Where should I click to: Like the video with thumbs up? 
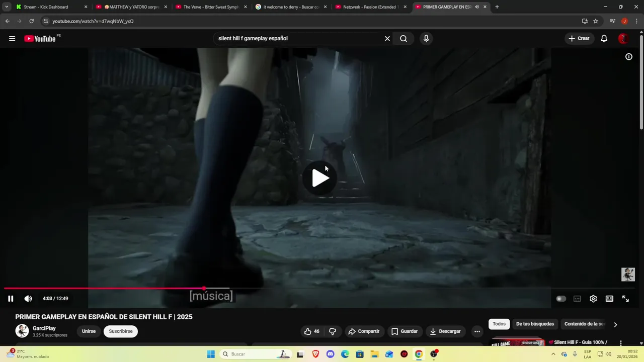pyautogui.click(x=311, y=331)
